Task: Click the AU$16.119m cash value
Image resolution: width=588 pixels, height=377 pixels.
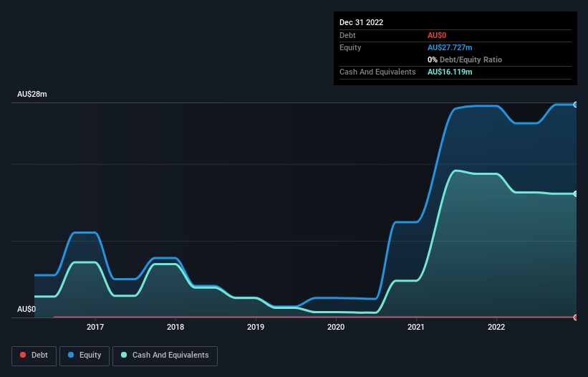Action: (x=450, y=72)
